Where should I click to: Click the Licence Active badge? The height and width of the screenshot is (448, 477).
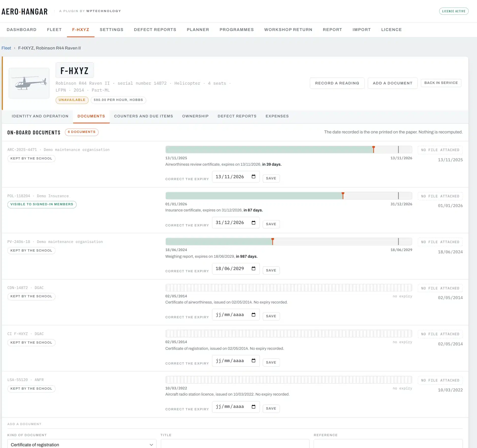pyautogui.click(x=454, y=11)
